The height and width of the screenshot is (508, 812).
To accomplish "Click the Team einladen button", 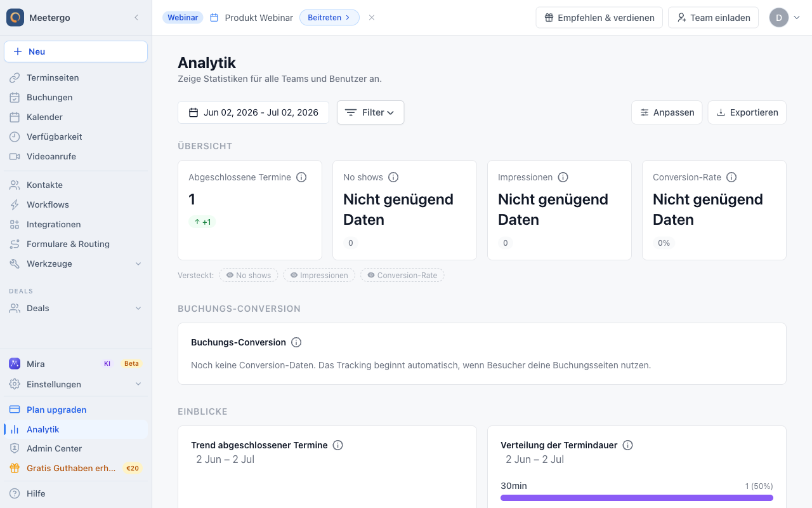I will pyautogui.click(x=714, y=18).
